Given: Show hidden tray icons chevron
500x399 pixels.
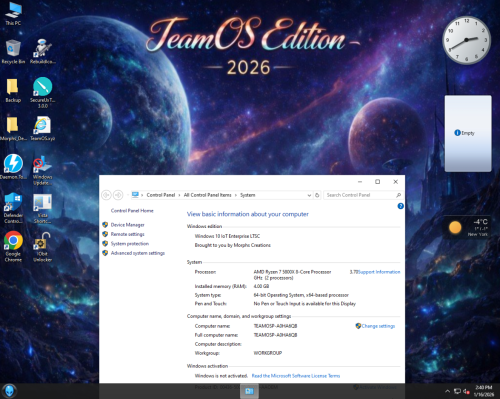Looking at the screenshot, I should (448, 391).
